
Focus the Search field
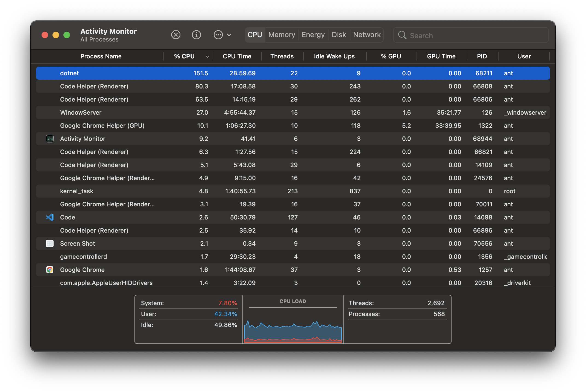471,35
